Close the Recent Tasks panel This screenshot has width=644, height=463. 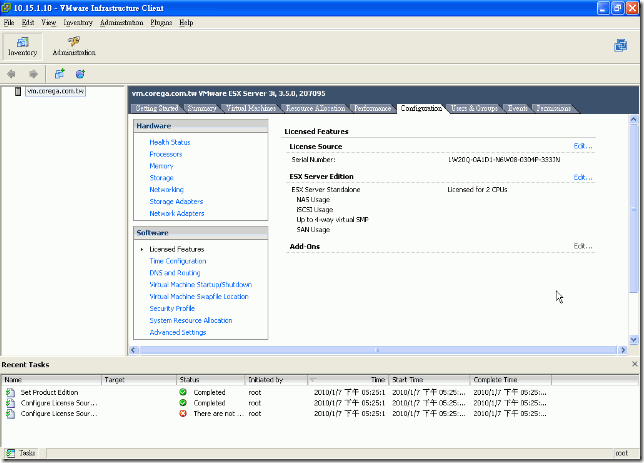click(635, 364)
